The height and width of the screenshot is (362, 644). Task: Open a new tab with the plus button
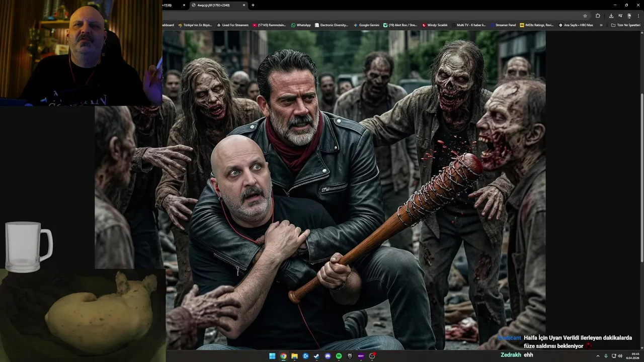[253, 5]
